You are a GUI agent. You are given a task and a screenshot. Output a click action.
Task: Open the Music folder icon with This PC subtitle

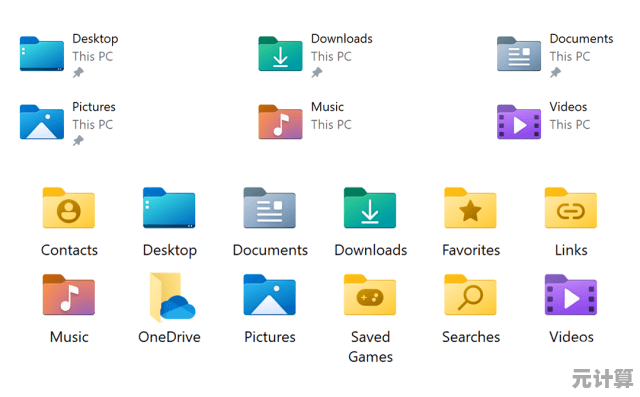pos(280,122)
